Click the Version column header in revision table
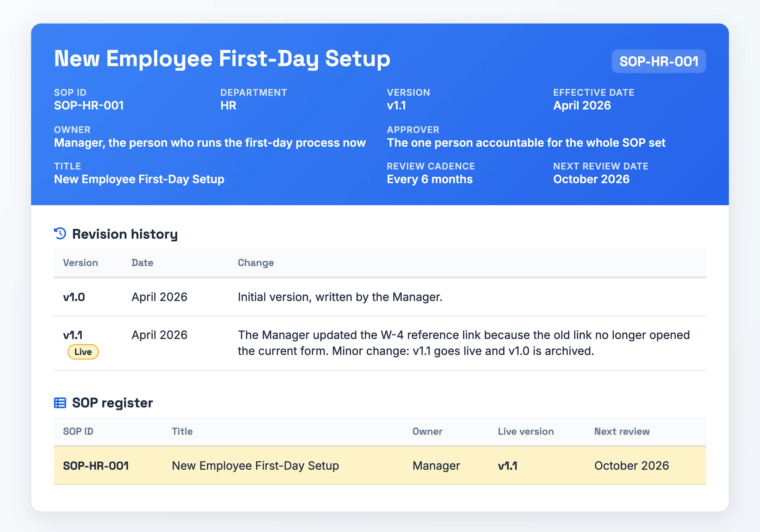760x532 pixels. point(80,263)
